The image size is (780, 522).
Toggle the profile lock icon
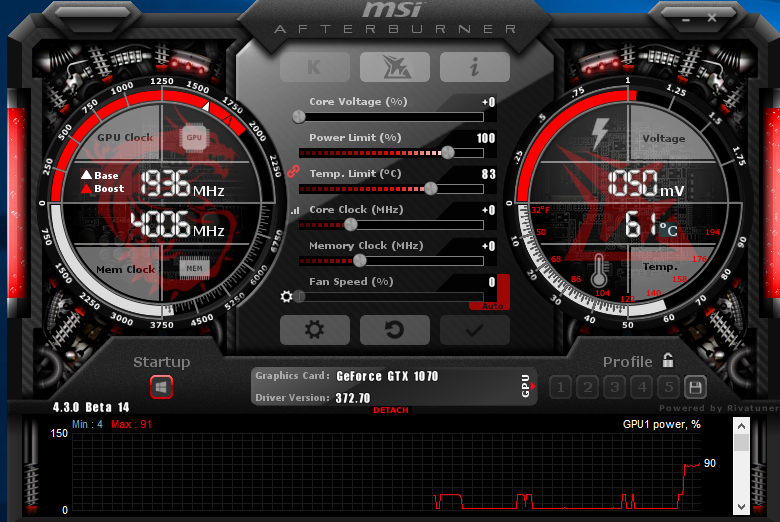[668, 360]
